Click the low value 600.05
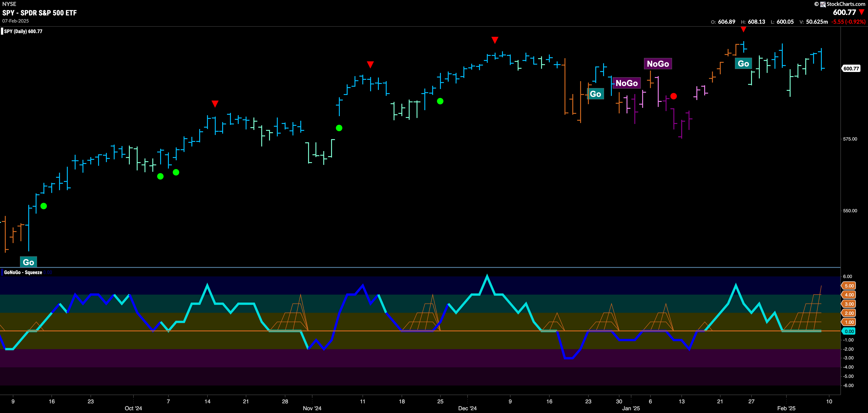Screen dimensions: 868x413 (x=785, y=22)
